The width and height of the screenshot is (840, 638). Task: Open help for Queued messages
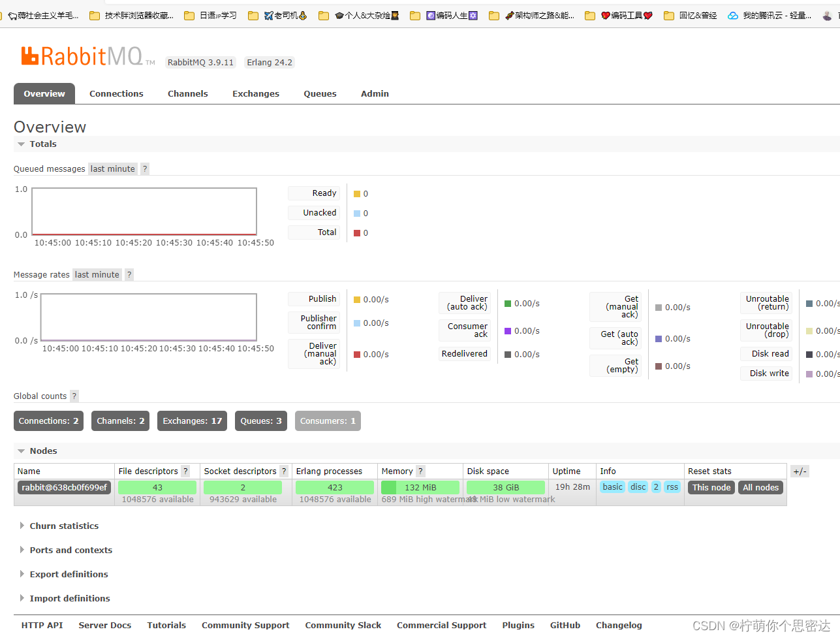tap(145, 168)
